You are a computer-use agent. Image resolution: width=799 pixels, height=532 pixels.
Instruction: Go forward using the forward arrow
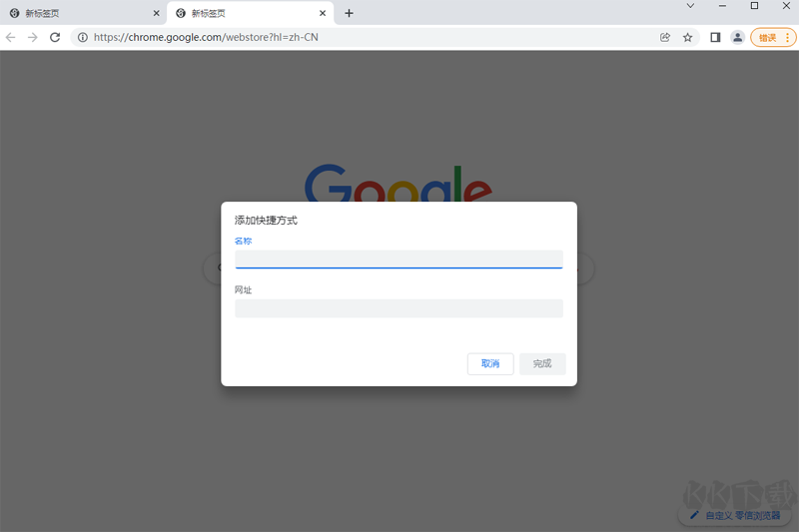(33, 37)
